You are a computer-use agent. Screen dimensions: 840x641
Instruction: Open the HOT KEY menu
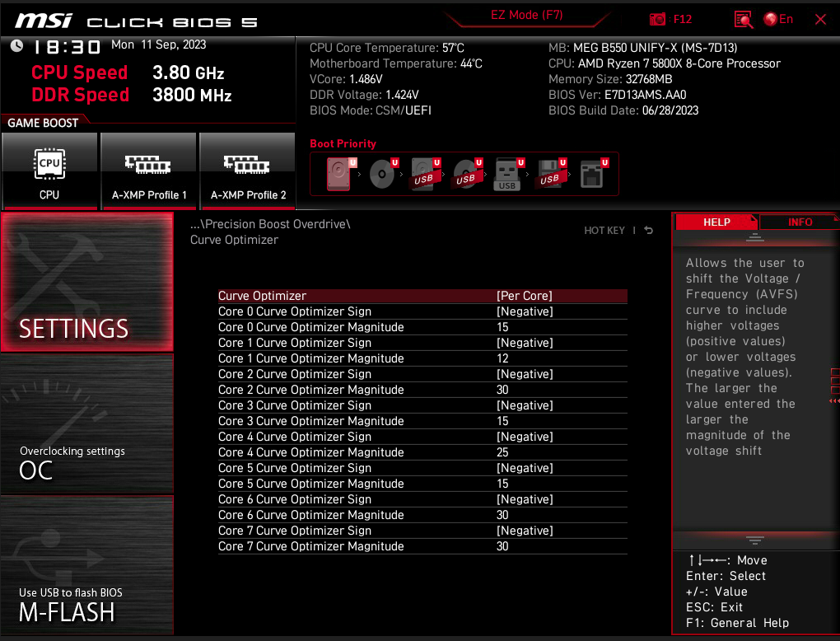[604, 231]
